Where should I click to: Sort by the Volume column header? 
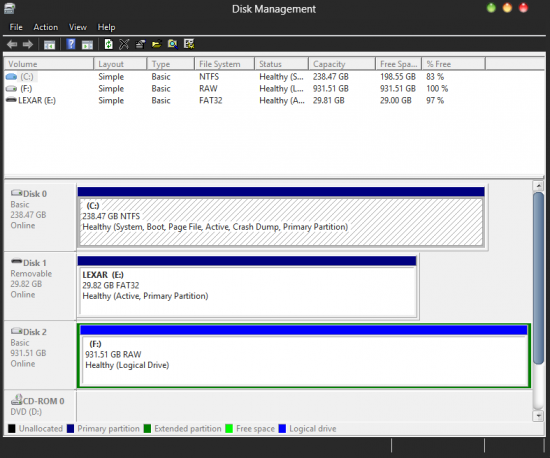(49, 64)
